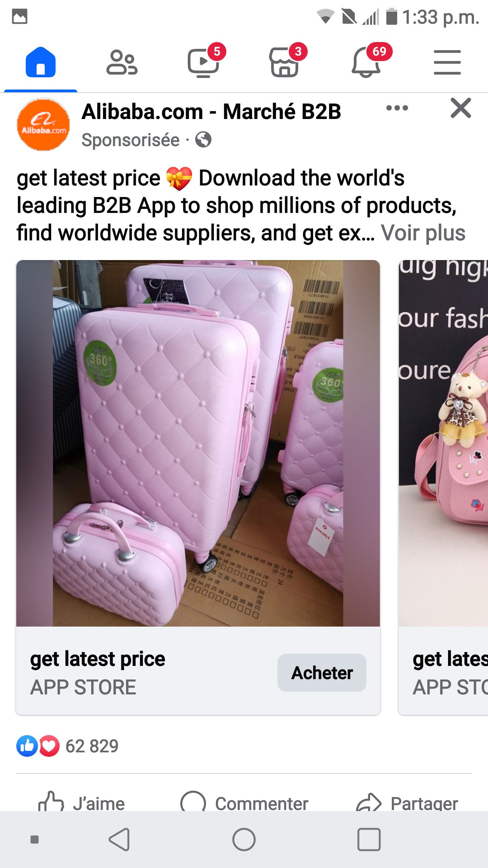Open the Friends tab icon
This screenshot has width=488, height=868.
[122, 62]
